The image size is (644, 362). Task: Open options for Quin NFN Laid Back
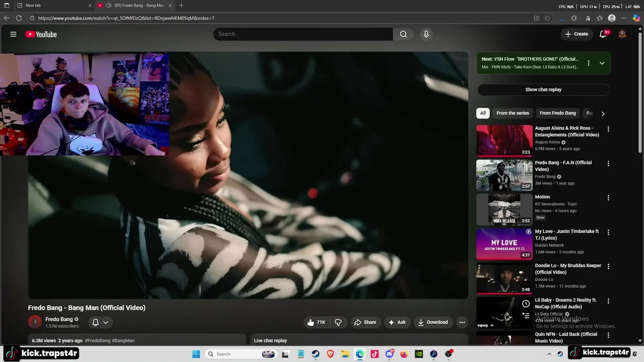click(608, 335)
